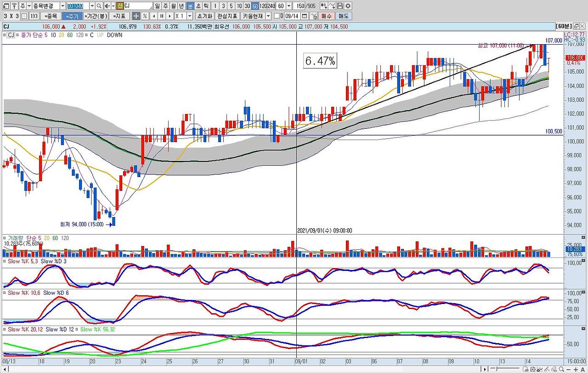588x373 pixels.
Task: Click the chart-order icon left of 매수
Action: click(314, 16)
